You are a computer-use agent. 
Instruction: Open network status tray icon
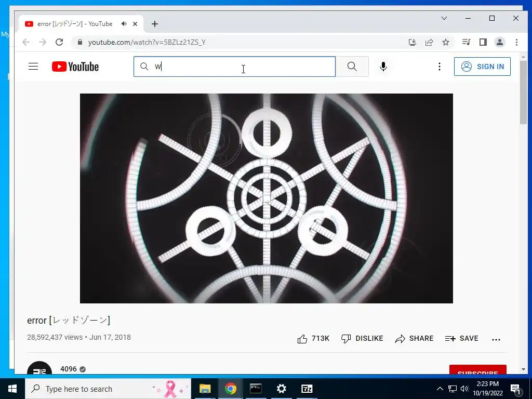[453, 389]
